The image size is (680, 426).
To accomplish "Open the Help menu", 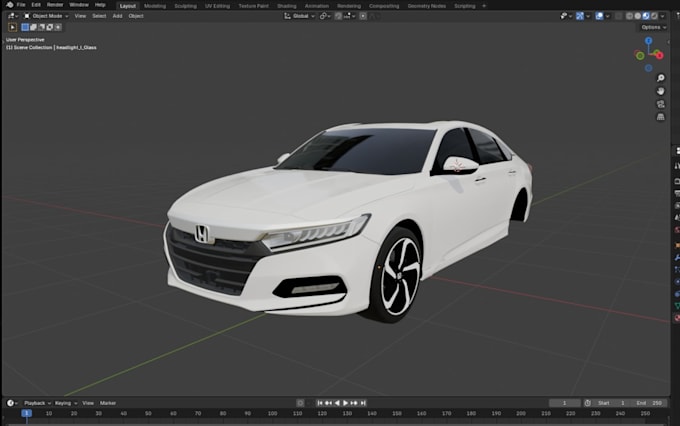I will pos(100,5).
